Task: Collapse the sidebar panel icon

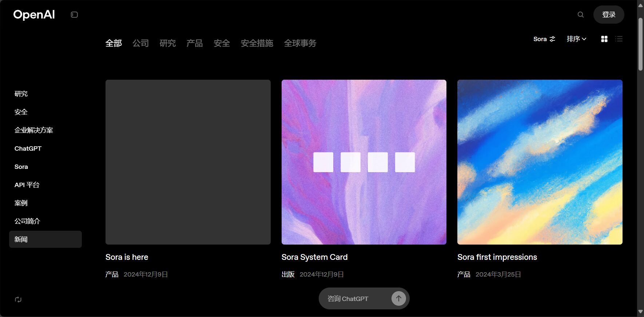Action: point(74,15)
